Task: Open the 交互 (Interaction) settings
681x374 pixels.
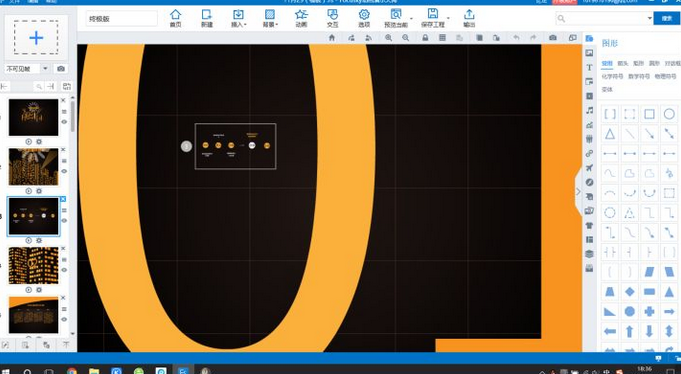Action: coord(332,18)
